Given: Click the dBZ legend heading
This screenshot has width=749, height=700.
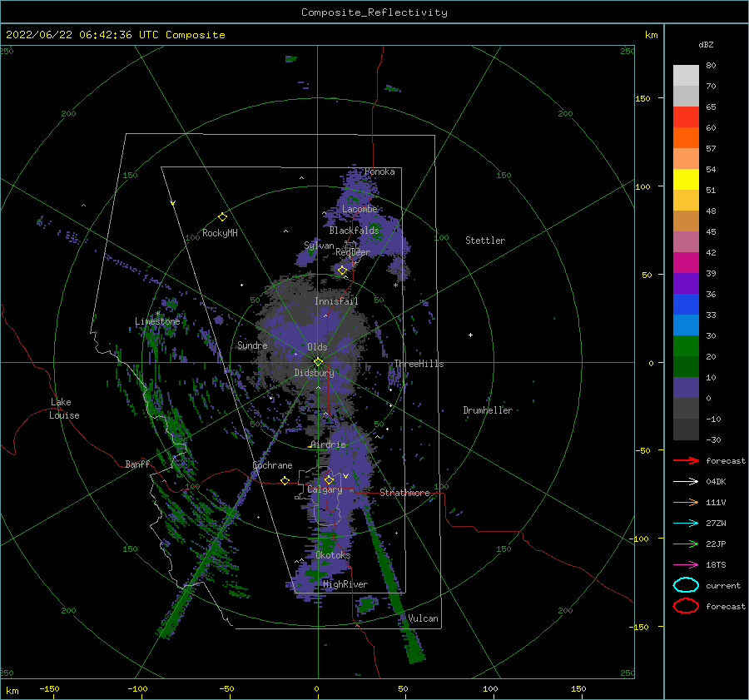Looking at the screenshot, I should pyautogui.click(x=706, y=44).
